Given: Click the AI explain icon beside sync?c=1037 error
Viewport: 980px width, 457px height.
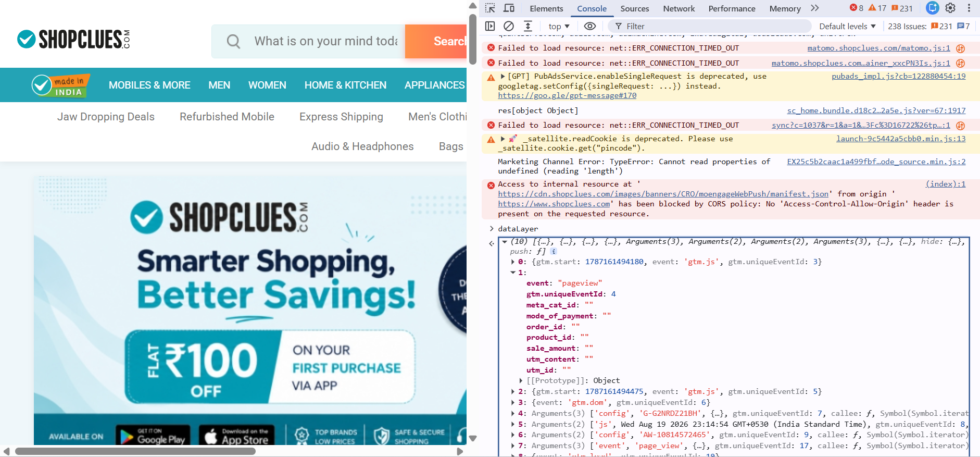Looking at the screenshot, I should pos(961,126).
